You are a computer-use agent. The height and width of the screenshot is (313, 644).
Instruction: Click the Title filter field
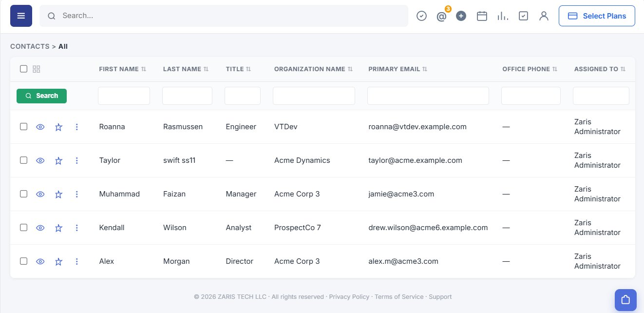click(243, 96)
